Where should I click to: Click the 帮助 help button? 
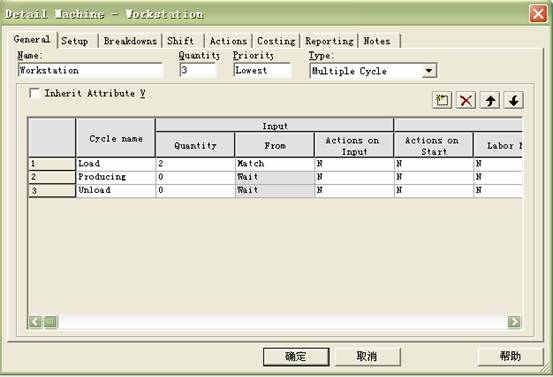[x=510, y=356]
